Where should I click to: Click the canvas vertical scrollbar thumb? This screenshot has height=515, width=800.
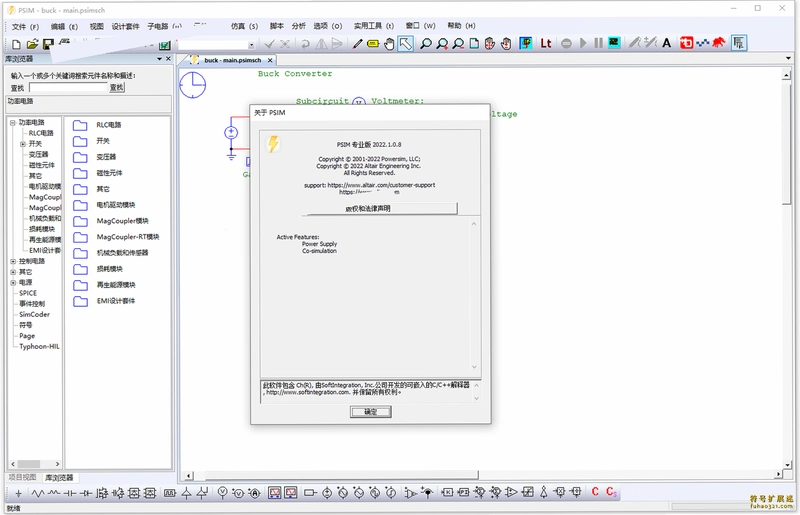click(x=786, y=144)
